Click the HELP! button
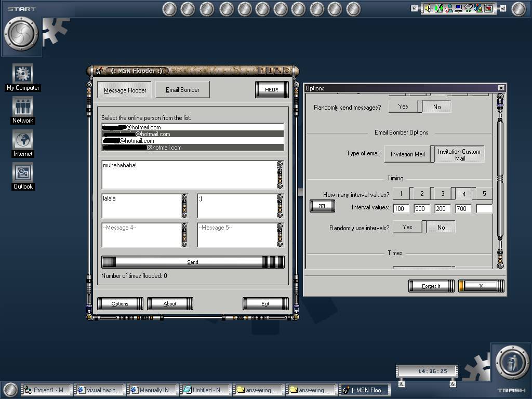 272,89
